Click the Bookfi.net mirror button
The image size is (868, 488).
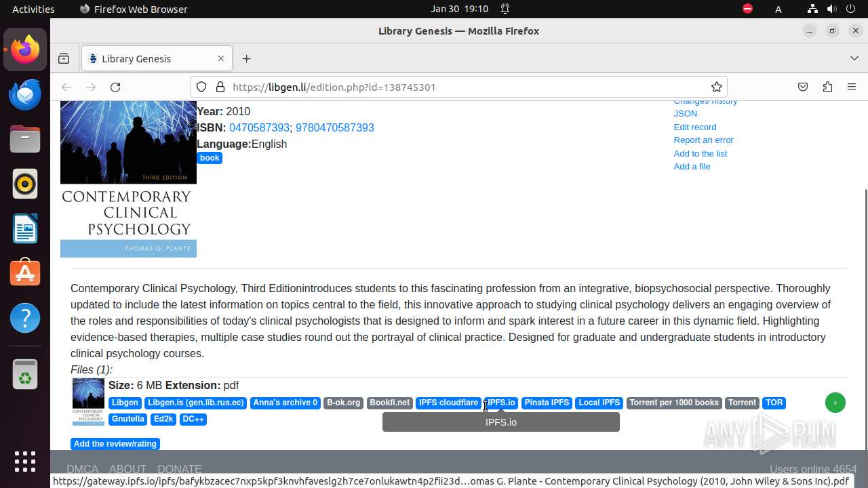(389, 403)
